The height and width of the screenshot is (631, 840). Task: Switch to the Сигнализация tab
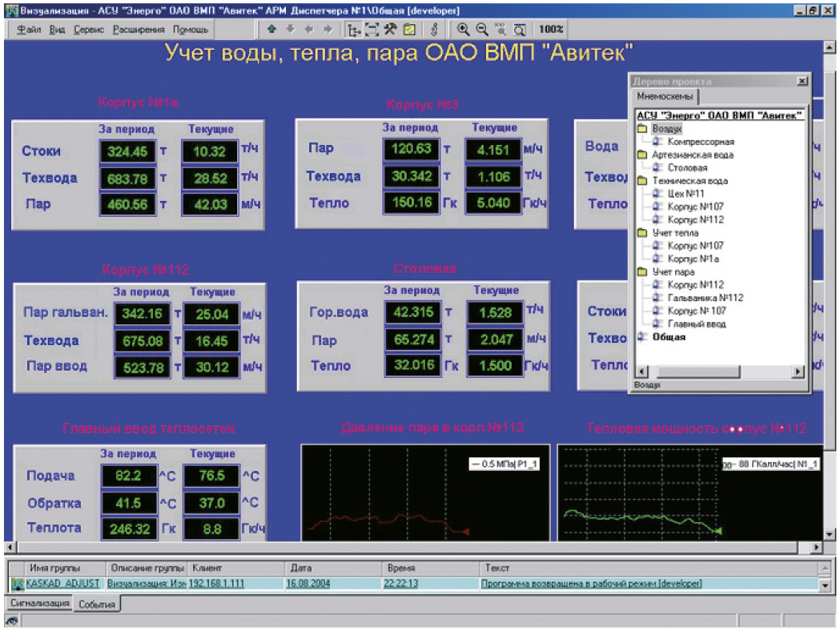coord(40,603)
